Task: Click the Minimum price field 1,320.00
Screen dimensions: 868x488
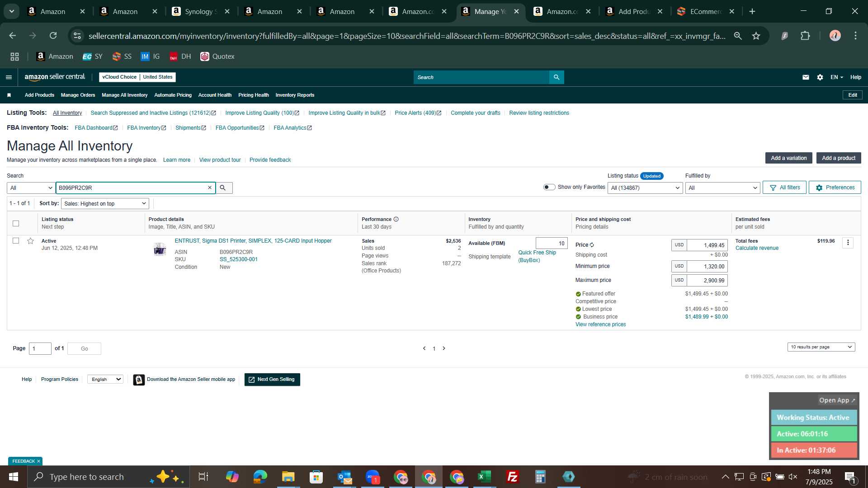Action: tap(707, 266)
